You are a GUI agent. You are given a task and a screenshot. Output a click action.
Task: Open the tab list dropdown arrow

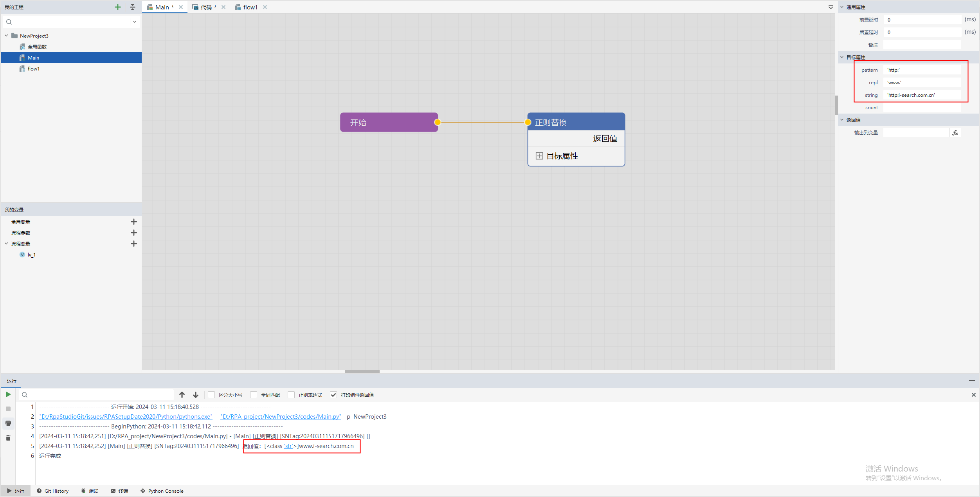830,7
